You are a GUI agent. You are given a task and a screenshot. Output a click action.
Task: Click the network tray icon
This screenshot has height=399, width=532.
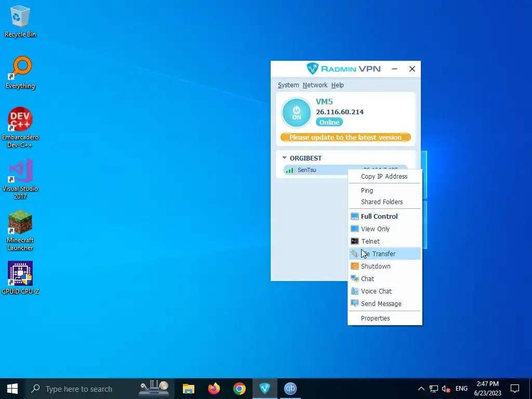pyautogui.click(x=434, y=389)
